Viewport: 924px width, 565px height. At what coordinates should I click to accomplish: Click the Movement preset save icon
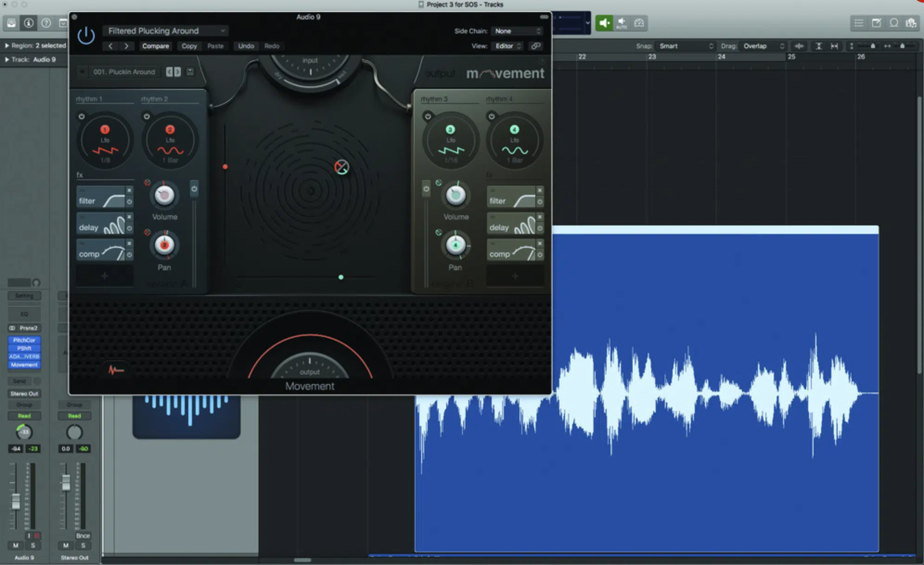coord(190,72)
